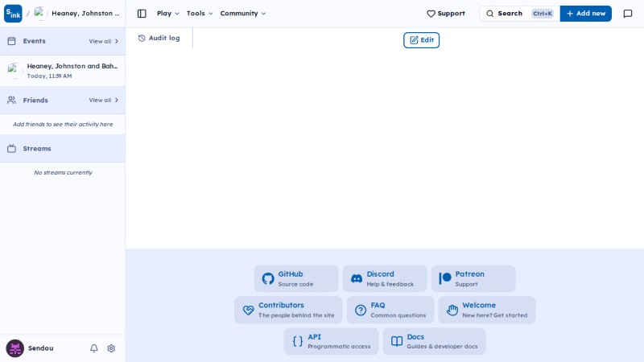Viewport: 644px width, 362px height.
Task: Click the Welcome waving hand icon
Action: [x=452, y=310]
